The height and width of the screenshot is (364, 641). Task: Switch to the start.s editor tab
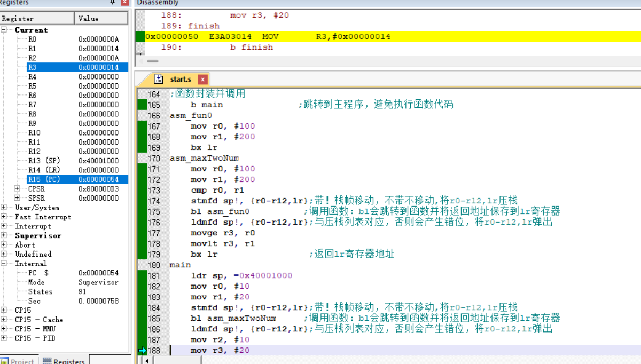(x=180, y=80)
